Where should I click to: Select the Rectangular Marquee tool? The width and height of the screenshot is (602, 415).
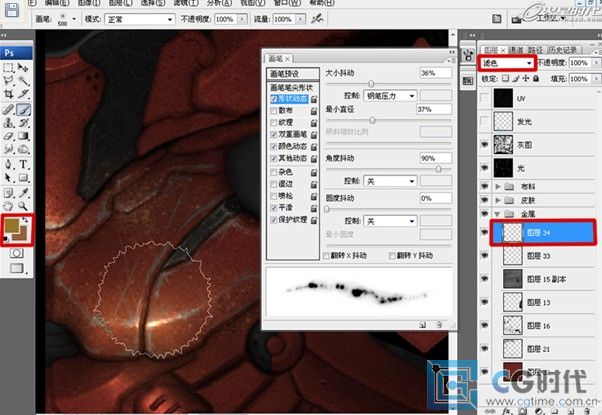[x=8, y=68]
